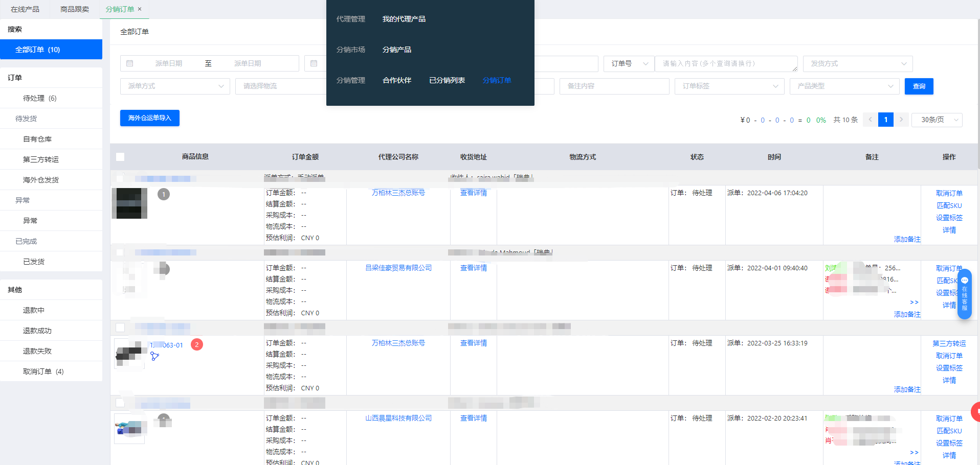980x465 pixels.
Task: Open 退款失败 in sidebar
Action: pyautogui.click(x=51, y=351)
